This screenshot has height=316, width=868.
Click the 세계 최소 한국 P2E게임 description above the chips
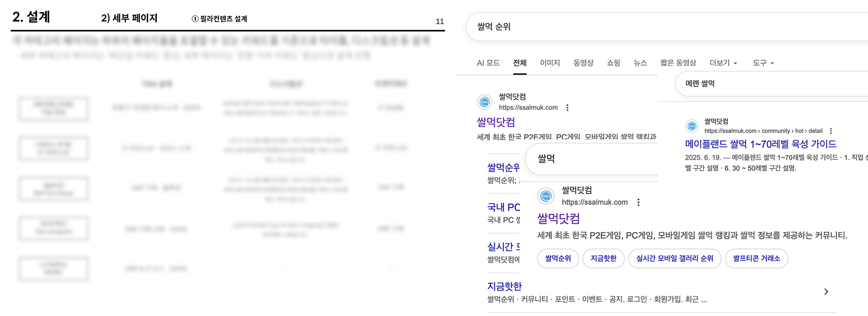[x=692, y=235]
